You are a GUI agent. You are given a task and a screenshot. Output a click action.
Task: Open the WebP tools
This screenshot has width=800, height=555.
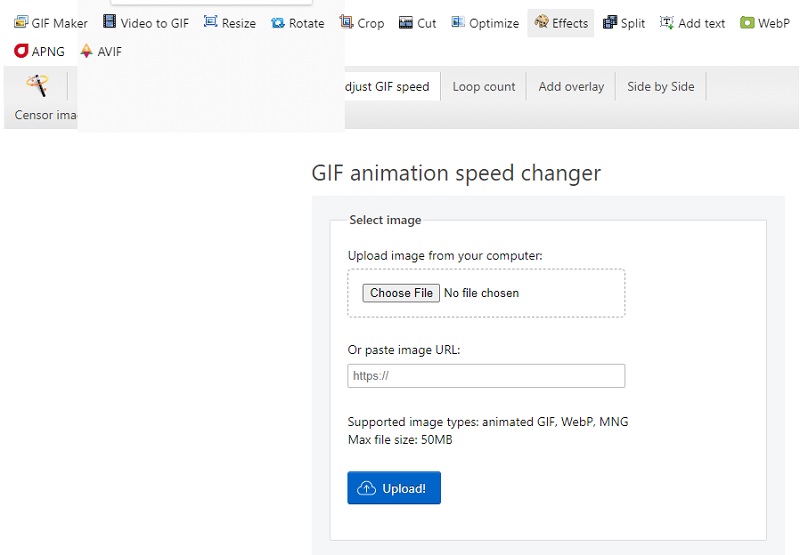764,23
